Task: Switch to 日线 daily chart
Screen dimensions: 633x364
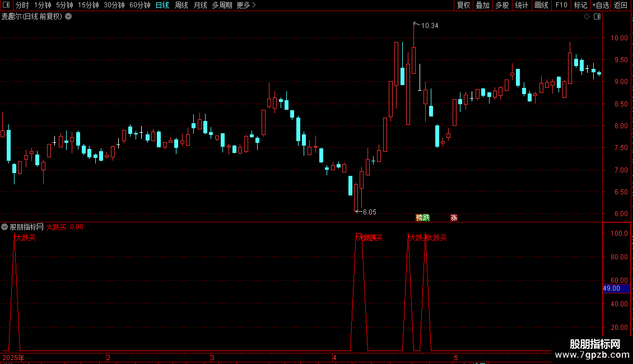Action: pos(162,5)
